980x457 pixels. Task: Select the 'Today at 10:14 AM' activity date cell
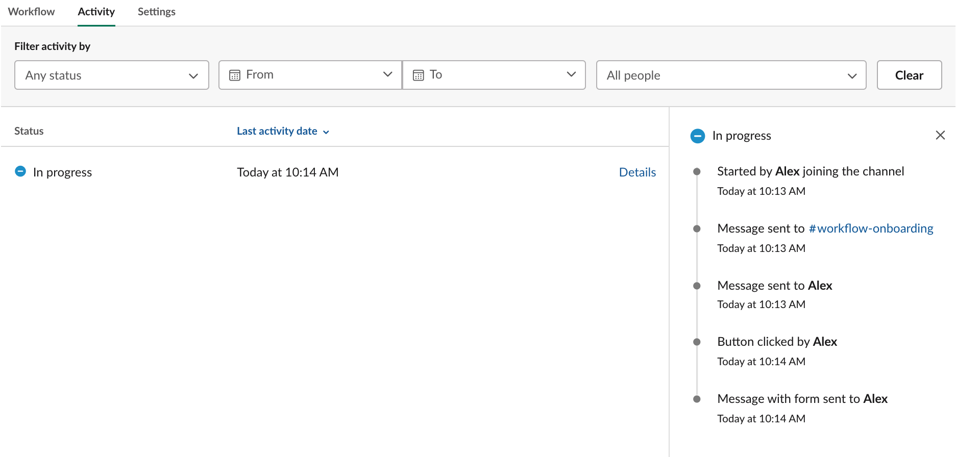(288, 172)
